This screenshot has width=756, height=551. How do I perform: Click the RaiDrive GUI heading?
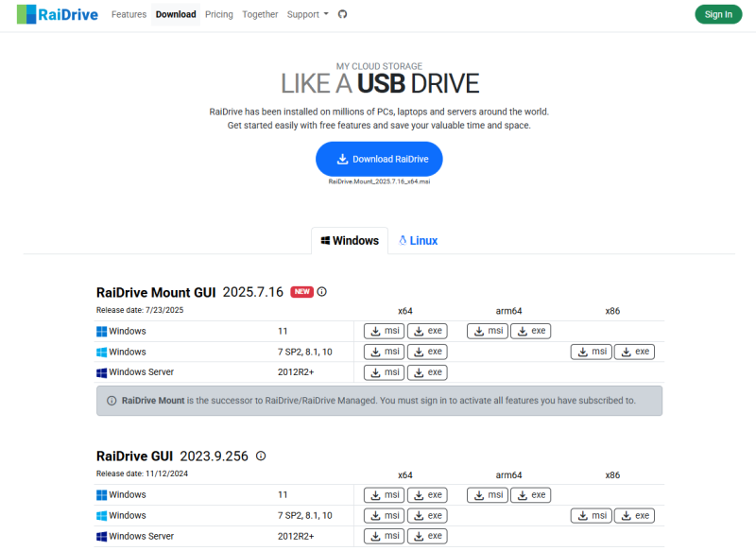click(x=134, y=456)
